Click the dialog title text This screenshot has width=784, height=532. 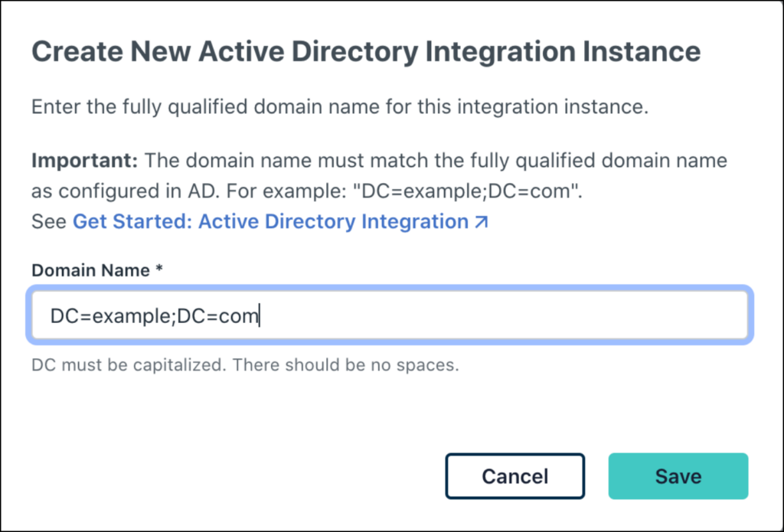tap(366, 51)
